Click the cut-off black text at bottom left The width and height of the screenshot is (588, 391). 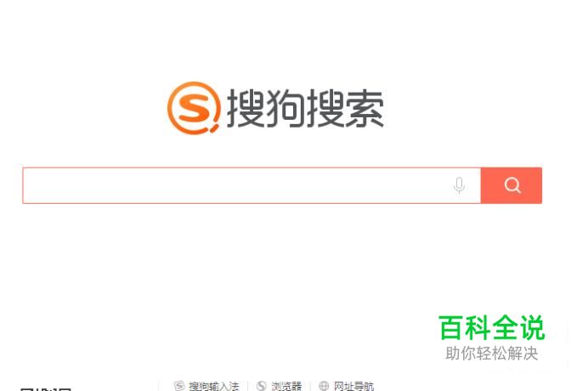coord(45,388)
